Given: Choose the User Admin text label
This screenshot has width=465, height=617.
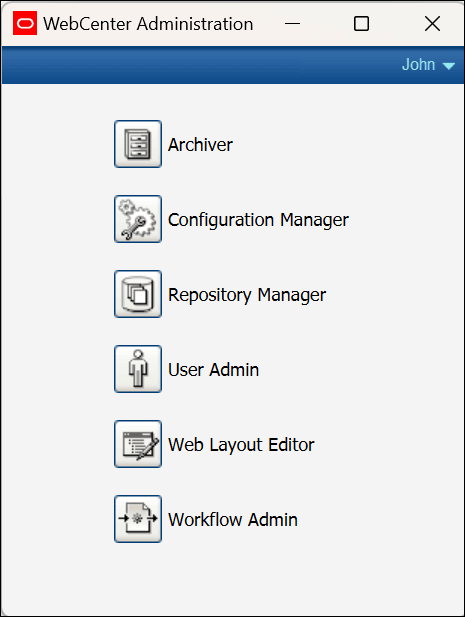Looking at the screenshot, I should (213, 370).
